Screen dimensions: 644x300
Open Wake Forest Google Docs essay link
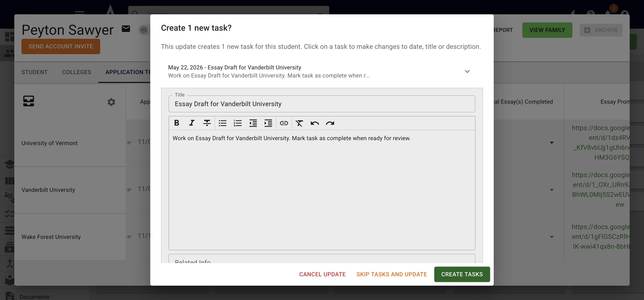click(x=601, y=237)
